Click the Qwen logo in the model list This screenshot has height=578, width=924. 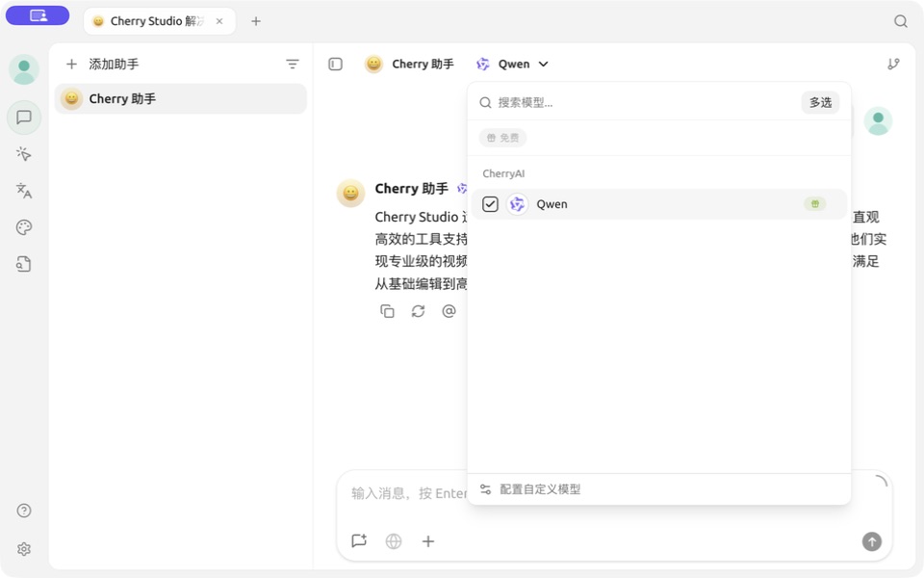518,204
